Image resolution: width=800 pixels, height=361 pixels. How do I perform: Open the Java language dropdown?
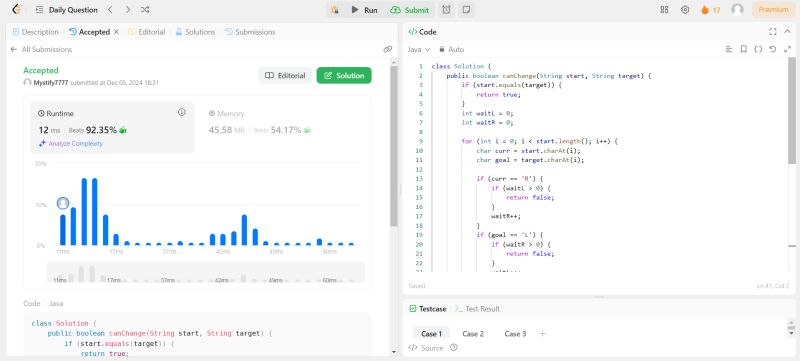coord(419,49)
